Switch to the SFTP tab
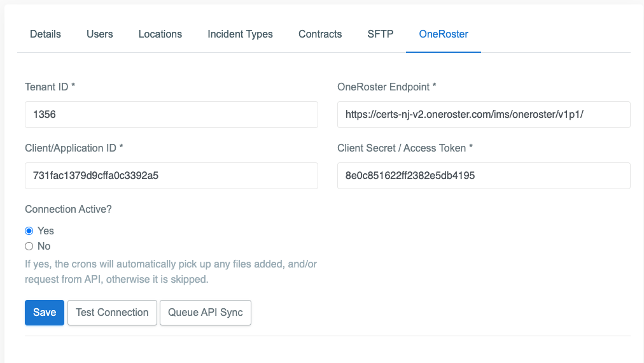 [x=381, y=34]
